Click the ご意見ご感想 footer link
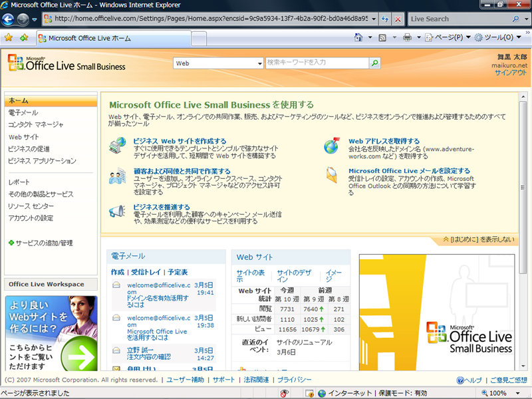532x399 pixels. (x=509, y=380)
